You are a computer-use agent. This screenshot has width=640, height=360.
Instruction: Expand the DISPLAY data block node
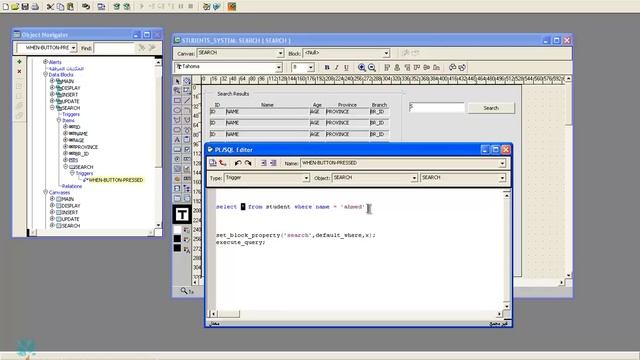pos(52,88)
